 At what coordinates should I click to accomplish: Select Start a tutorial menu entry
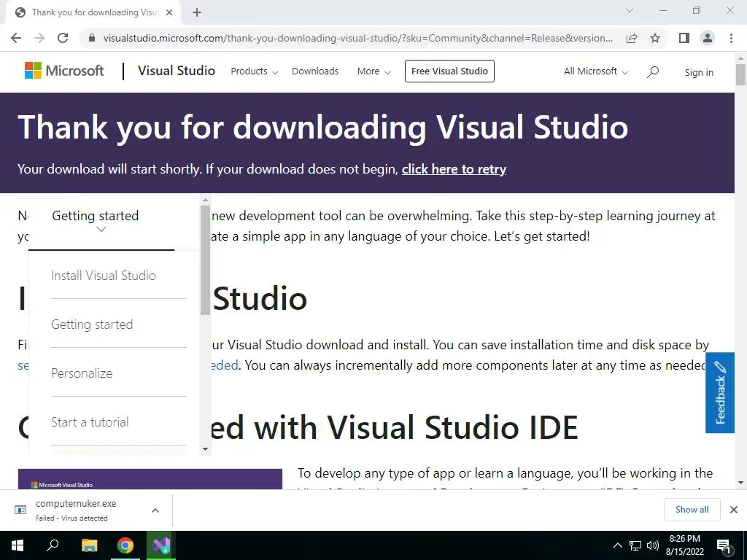[90, 422]
